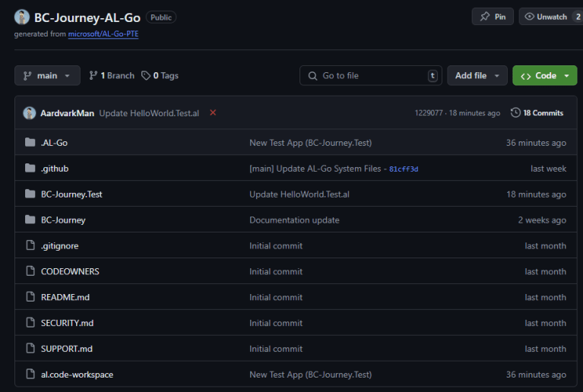Click AardvarkMan's avatar in latest commit row
The height and width of the screenshot is (392, 583).
click(30, 113)
